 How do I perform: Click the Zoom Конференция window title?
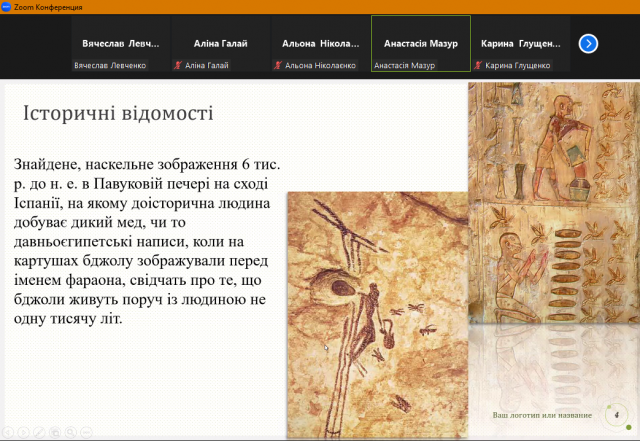(48, 7)
